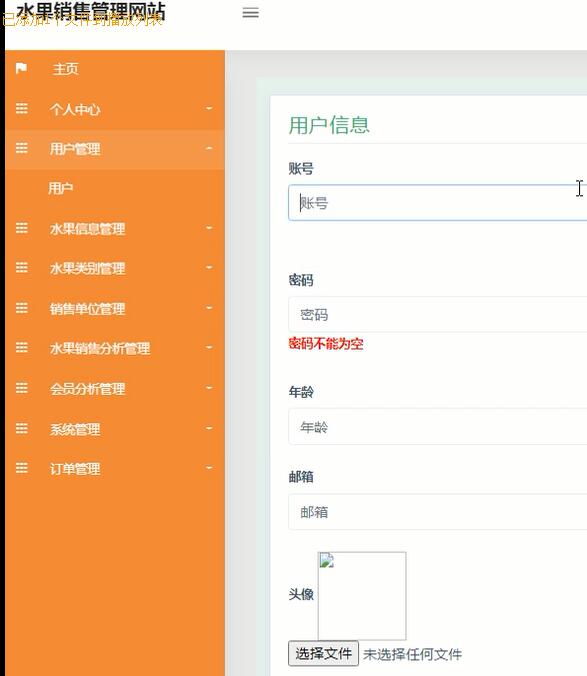Screen dimensions: 587x676
Task: Click list icon beside 用户管理
Action: coord(22,148)
